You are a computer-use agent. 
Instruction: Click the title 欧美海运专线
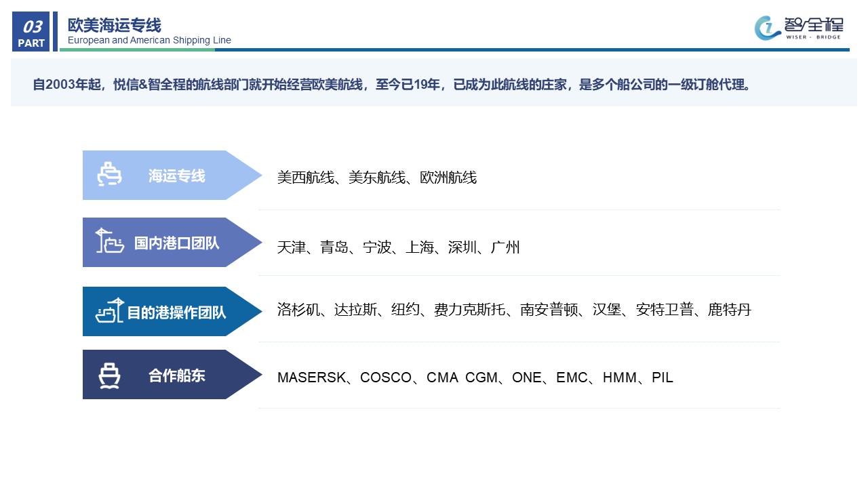(115, 25)
